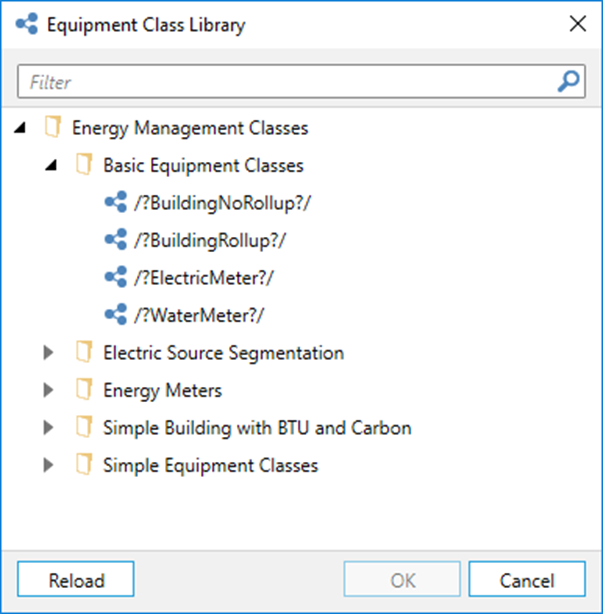Select the /?BuildingRollup?/ class entry

(210, 240)
